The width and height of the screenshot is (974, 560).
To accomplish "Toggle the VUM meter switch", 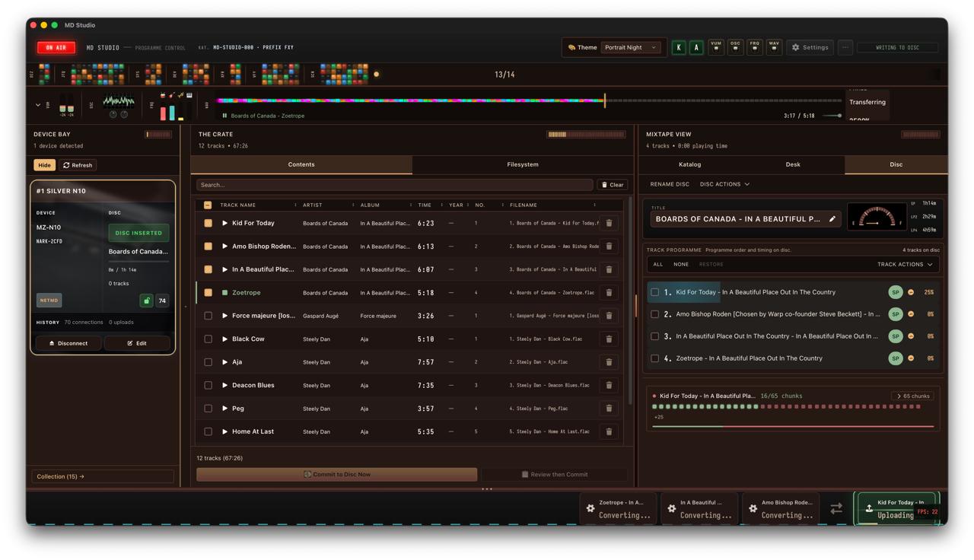I will [716, 47].
